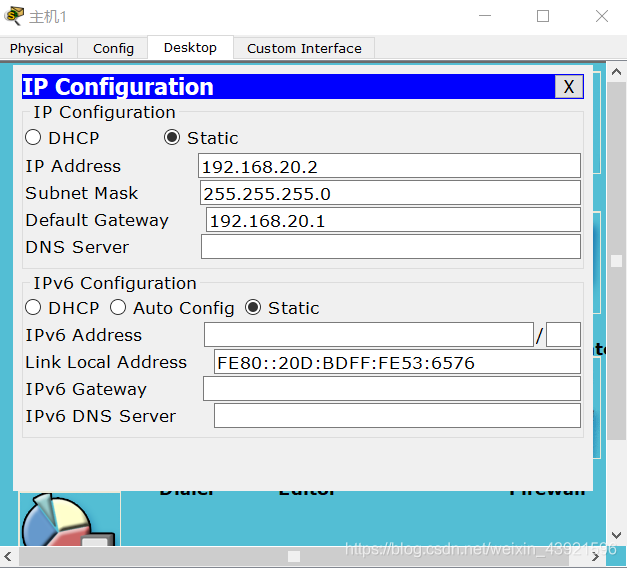This screenshot has height=568, width=627.
Task: Open the Custom Interface tab
Action: click(x=304, y=48)
